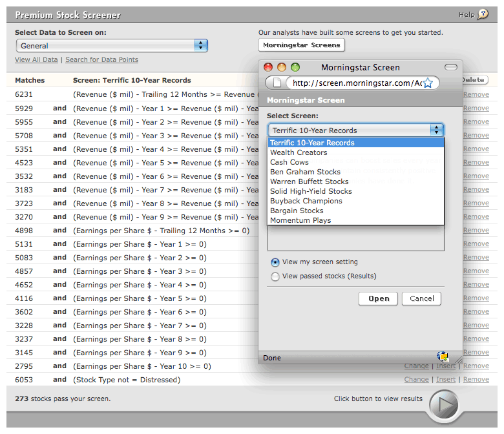Choose Momentum Plays from the list
Image resolution: width=504 pixels, height=434 pixels.
[356, 220]
